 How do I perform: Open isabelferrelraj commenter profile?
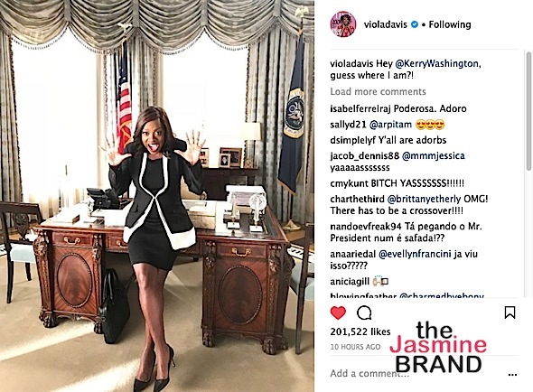point(360,108)
